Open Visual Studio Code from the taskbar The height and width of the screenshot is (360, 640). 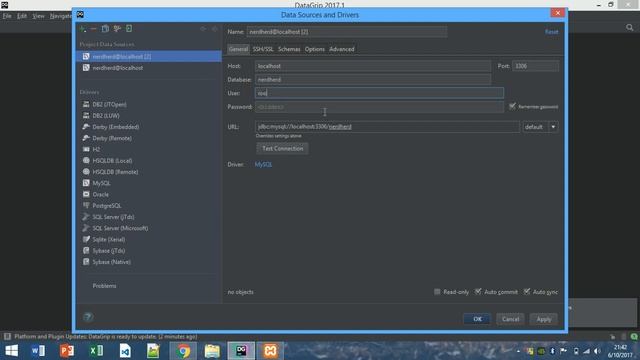coord(125,351)
